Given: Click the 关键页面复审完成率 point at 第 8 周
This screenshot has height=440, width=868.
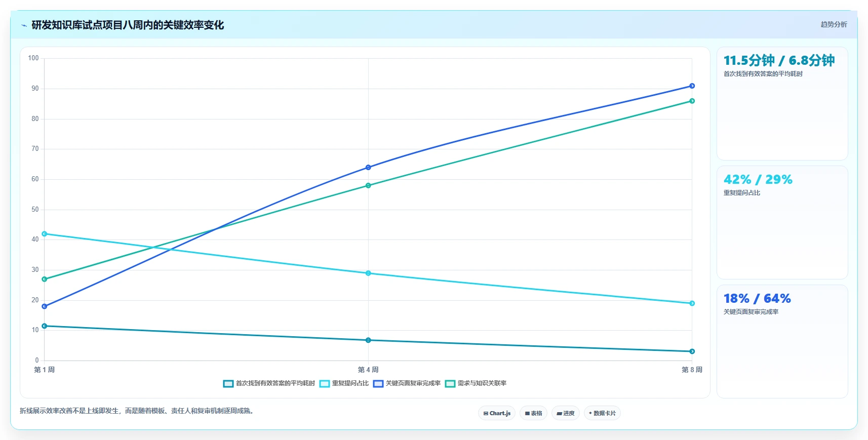Looking at the screenshot, I should (692, 86).
